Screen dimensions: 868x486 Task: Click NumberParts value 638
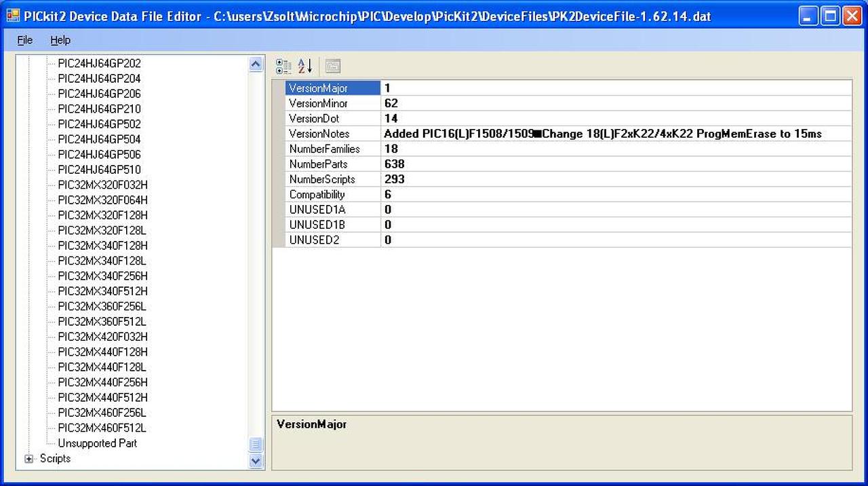[616, 164]
